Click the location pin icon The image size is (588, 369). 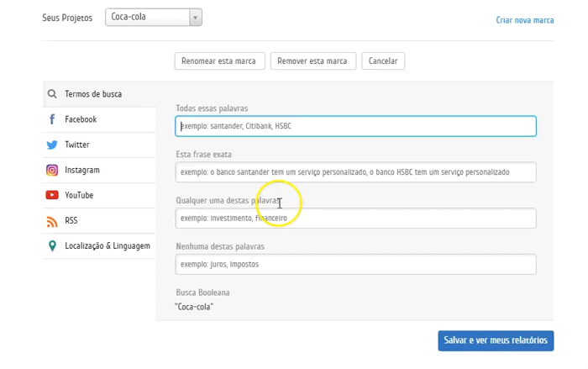click(x=52, y=246)
